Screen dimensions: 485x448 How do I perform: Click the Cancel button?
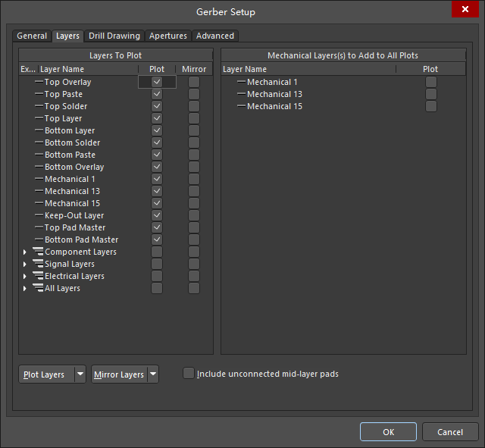450,432
